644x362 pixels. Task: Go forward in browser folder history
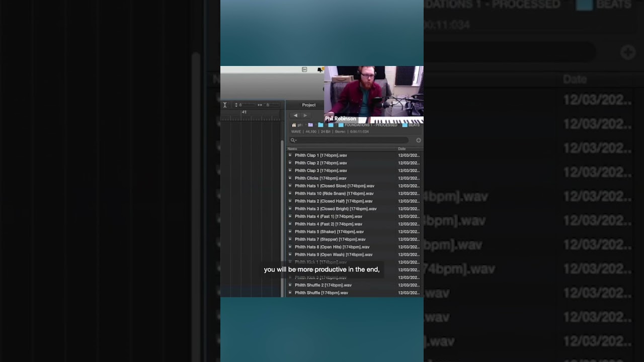[305, 115]
